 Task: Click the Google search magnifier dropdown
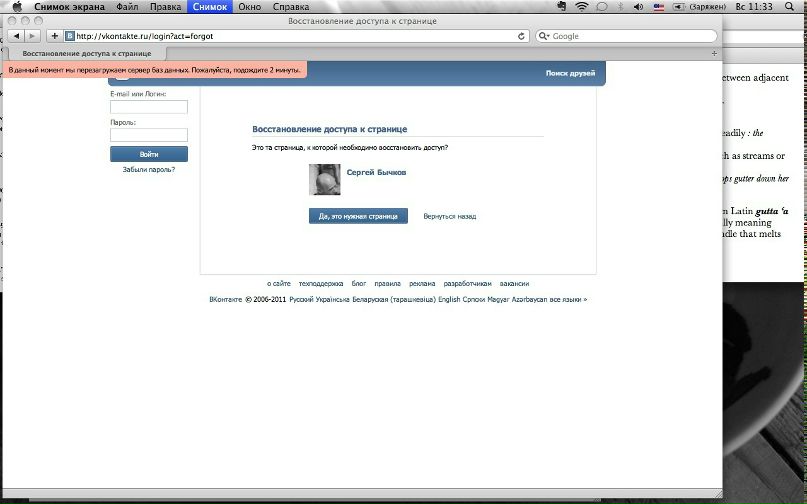(x=544, y=36)
